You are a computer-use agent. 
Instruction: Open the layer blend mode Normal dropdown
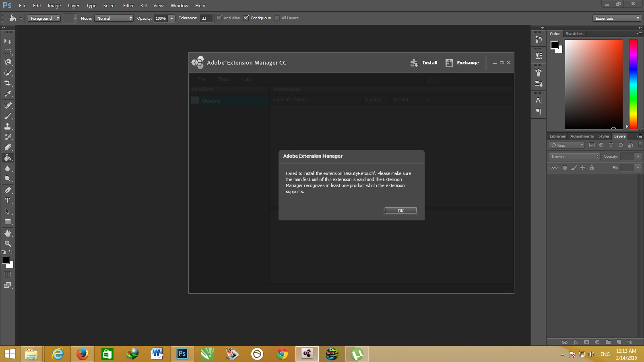point(574,156)
